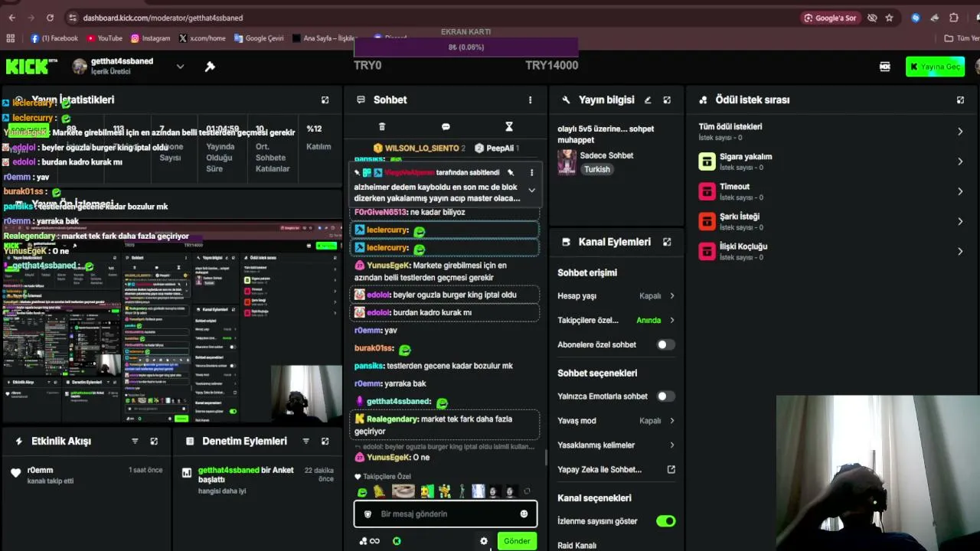Reload the page in browser
The image size is (980, 551).
tap(50, 18)
